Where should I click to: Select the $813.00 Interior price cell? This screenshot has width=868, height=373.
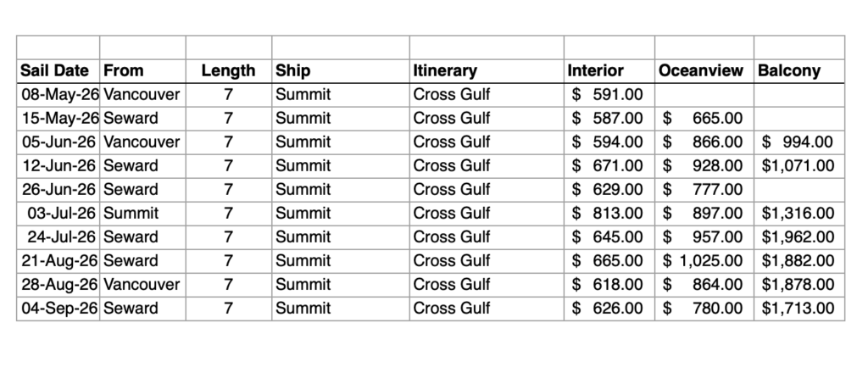608,214
